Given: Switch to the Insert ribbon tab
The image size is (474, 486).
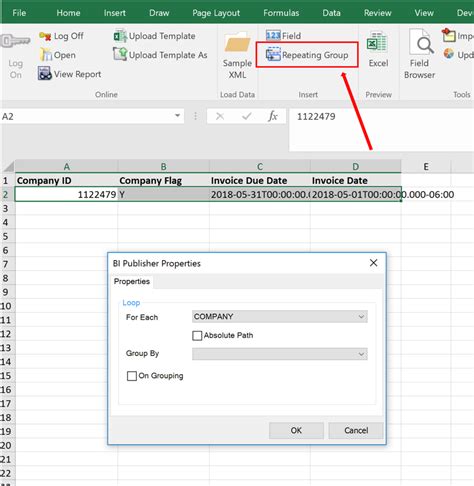Looking at the screenshot, I should pyautogui.click(x=115, y=13).
